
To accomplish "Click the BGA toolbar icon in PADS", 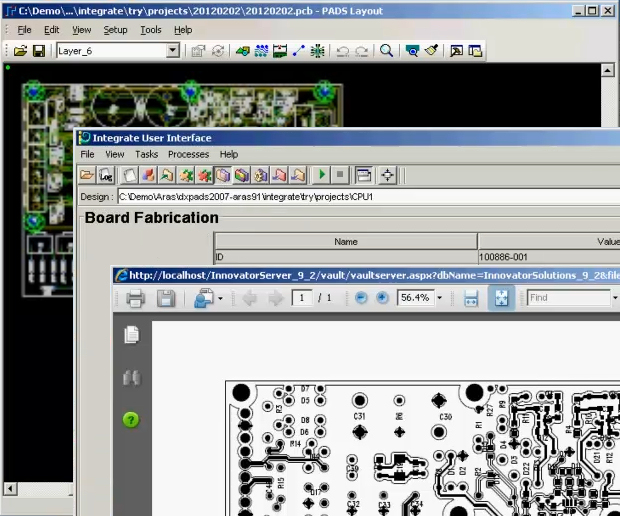I will coord(317,51).
